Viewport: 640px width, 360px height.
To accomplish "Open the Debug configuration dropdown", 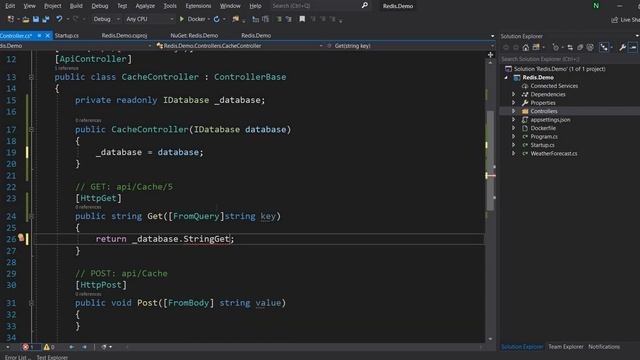I will [x=106, y=19].
